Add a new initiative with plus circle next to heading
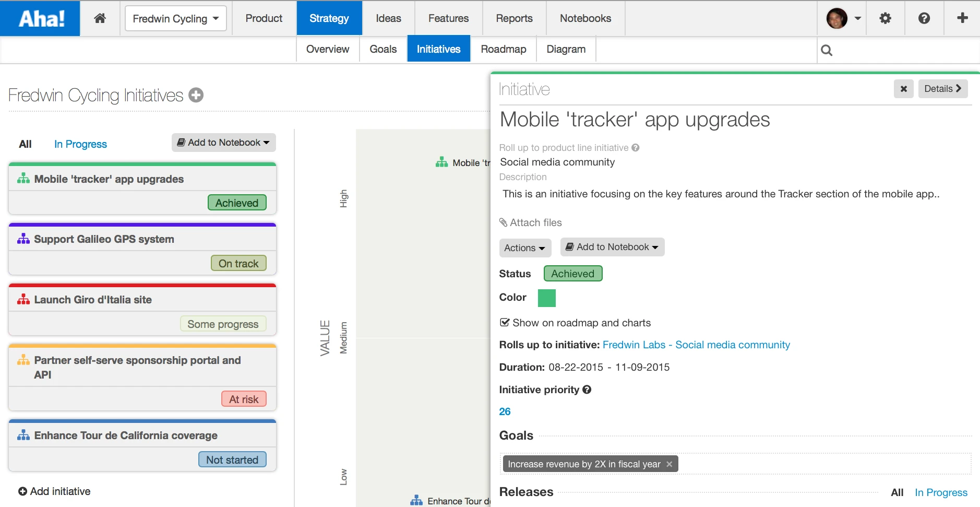 tap(196, 95)
